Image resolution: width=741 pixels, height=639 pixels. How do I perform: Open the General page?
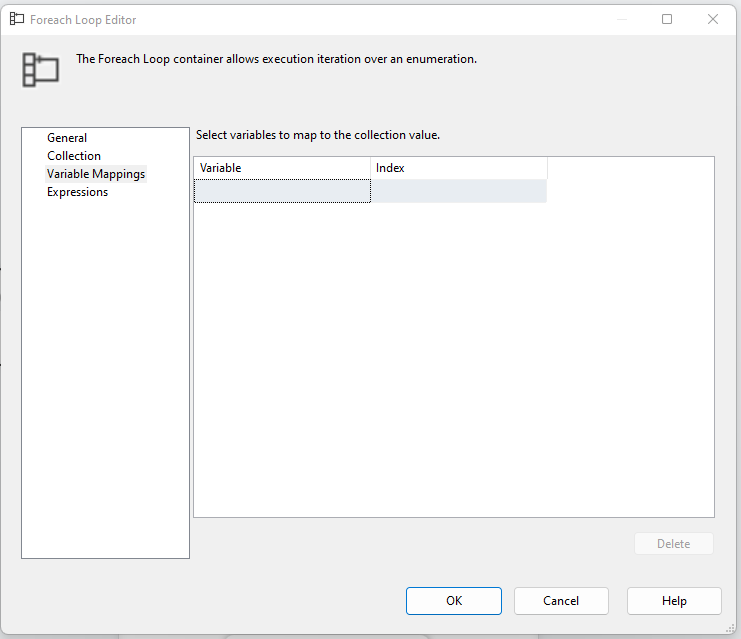click(x=67, y=138)
